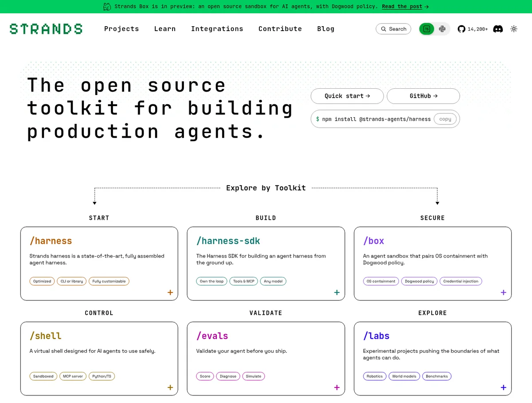Viewport: 532px width, 403px height.
Task: Open the Contribute menu
Action: tap(280, 29)
